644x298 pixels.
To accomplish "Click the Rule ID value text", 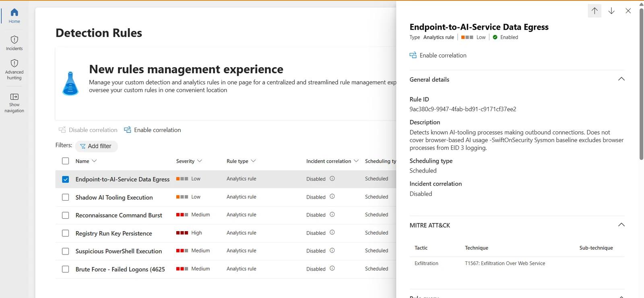I will [463, 109].
